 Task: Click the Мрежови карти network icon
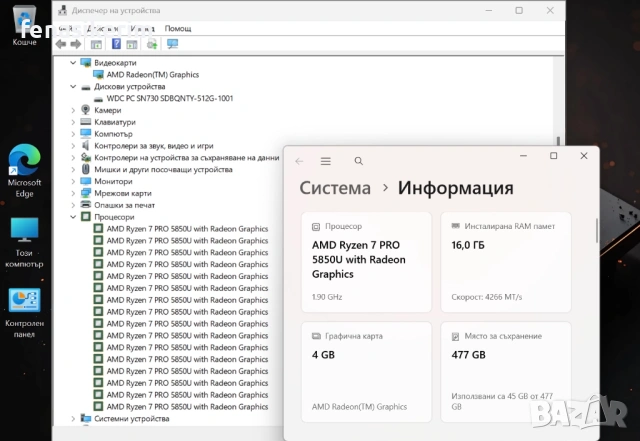pos(86,193)
